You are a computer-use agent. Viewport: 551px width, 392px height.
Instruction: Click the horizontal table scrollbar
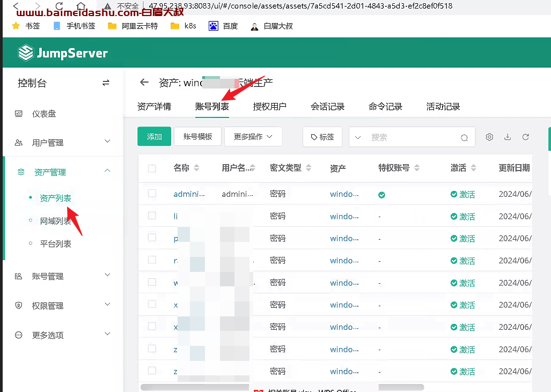tap(282, 387)
